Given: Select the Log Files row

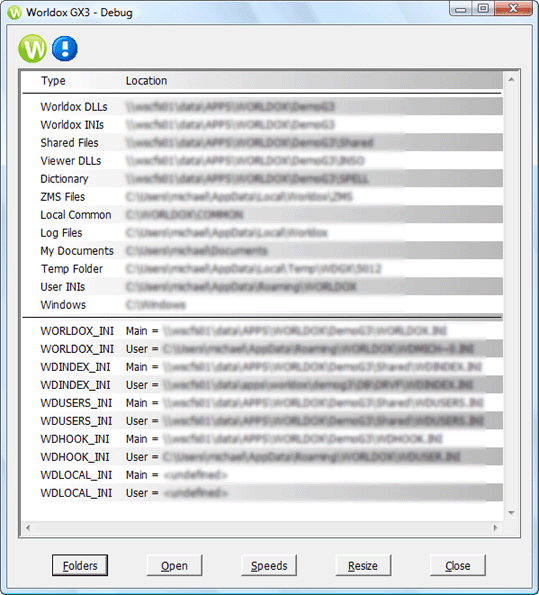Looking at the screenshot, I should coord(263,233).
